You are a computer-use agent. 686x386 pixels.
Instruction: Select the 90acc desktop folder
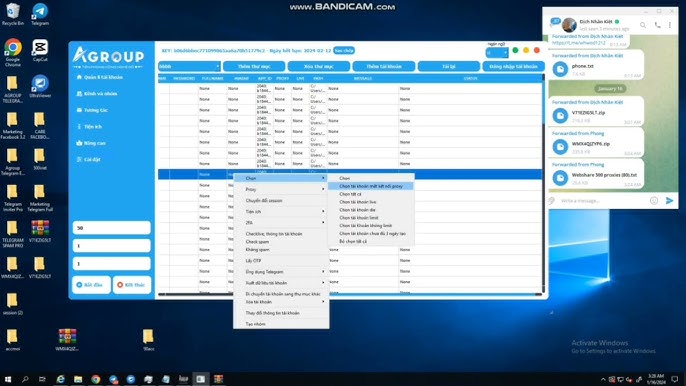[x=148, y=340]
